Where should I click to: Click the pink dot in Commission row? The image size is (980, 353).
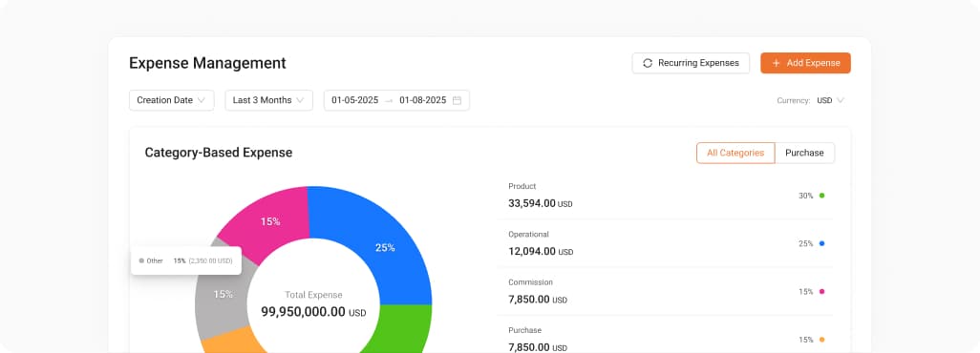821,292
